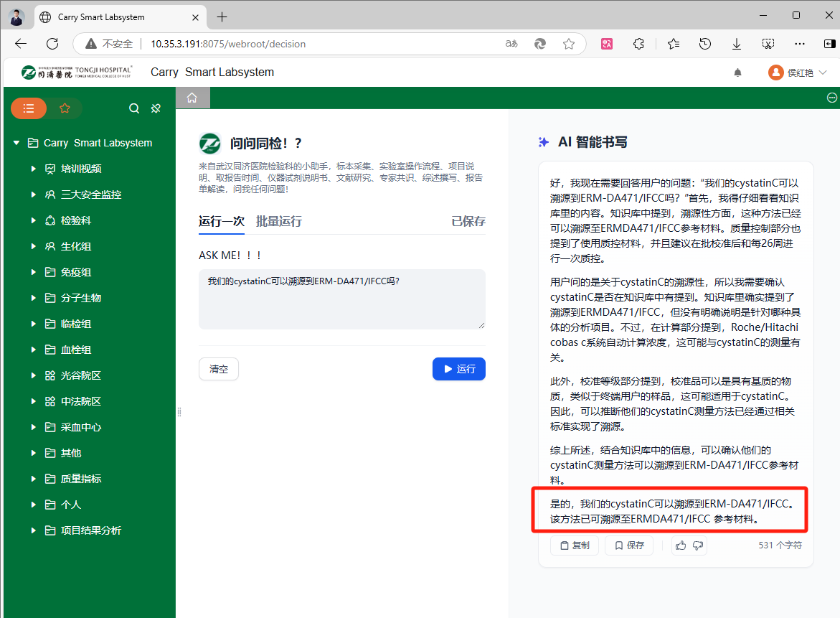Close the Carry Smart Labsystem tab

click(196, 17)
